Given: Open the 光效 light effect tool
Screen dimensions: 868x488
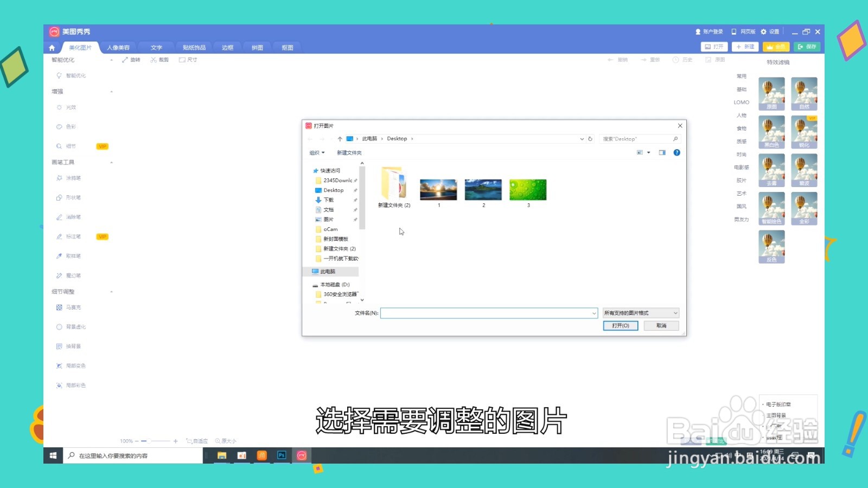Looking at the screenshot, I should pos(66,107).
